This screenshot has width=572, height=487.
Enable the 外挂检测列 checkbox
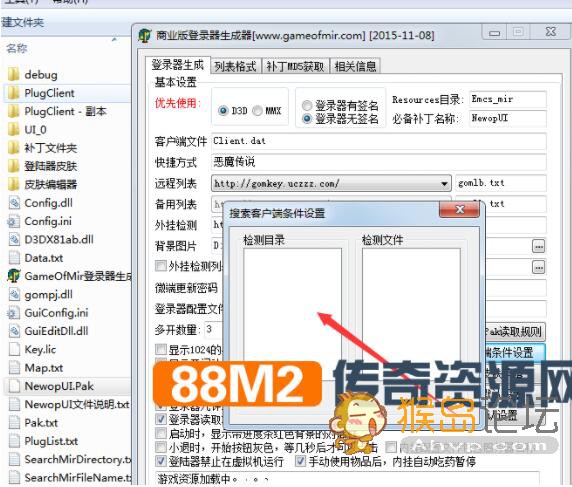pos(161,266)
